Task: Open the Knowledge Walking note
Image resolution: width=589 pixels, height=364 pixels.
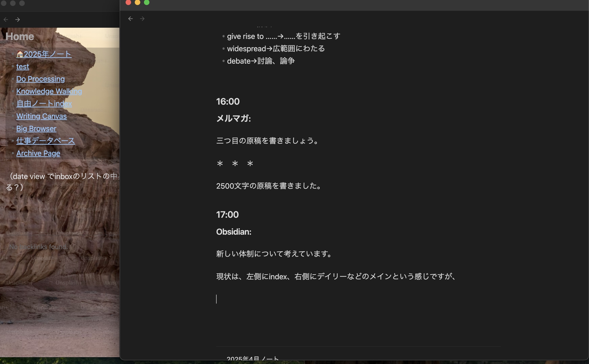Action: point(49,91)
